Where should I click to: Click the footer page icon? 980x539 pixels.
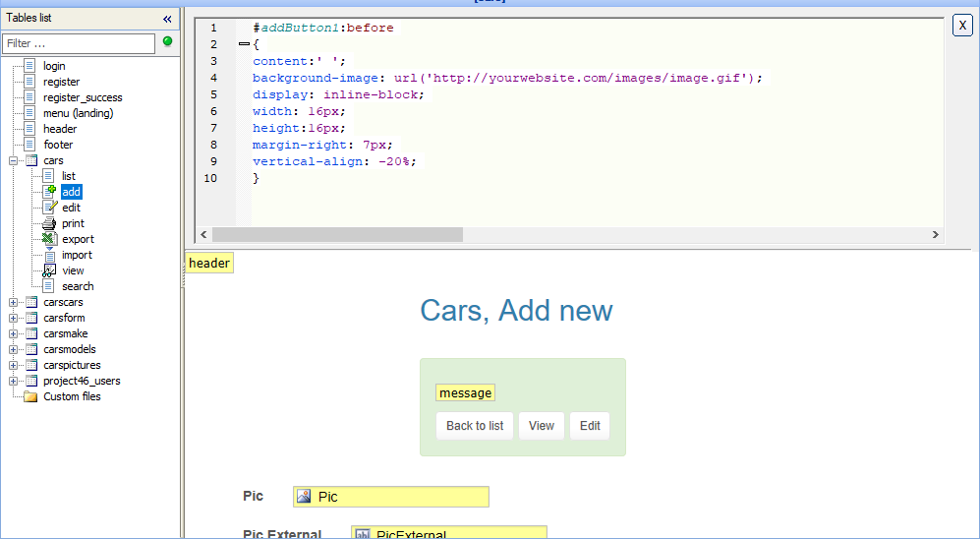tap(29, 144)
